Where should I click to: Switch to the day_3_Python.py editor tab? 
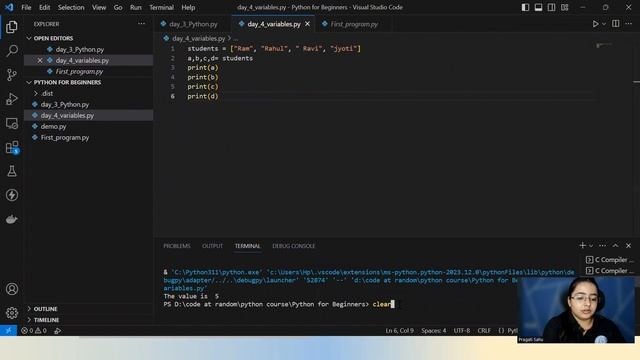click(x=193, y=24)
